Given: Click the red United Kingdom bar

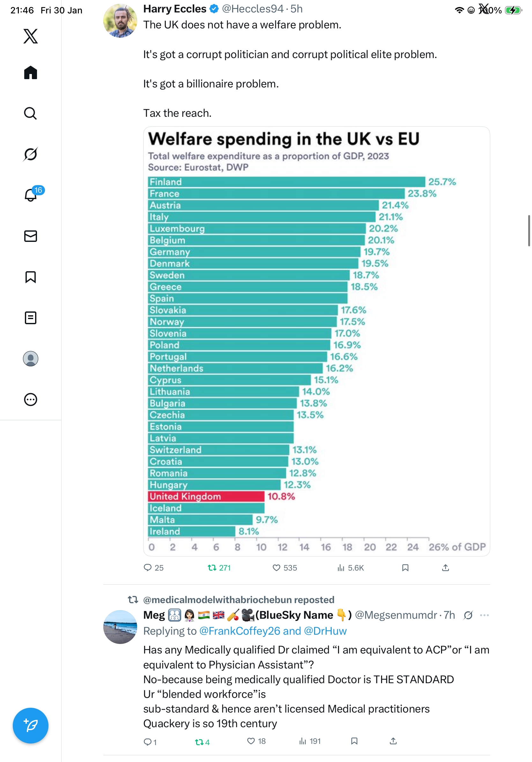Looking at the screenshot, I should tap(206, 496).
